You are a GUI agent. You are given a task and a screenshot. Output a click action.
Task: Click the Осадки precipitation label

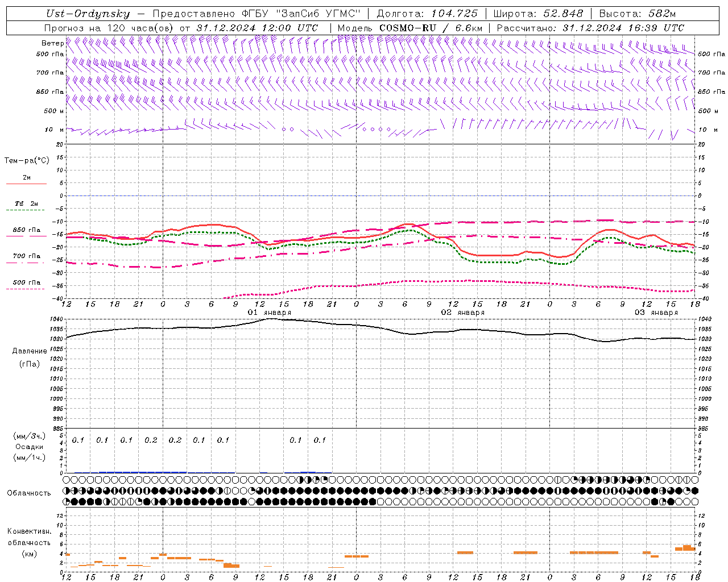tap(30, 447)
